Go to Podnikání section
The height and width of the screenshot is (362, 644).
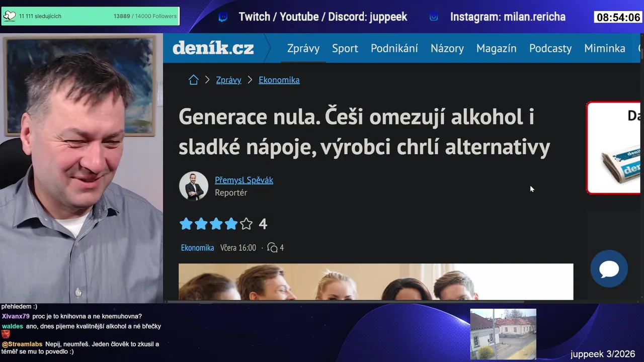[394, 48]
